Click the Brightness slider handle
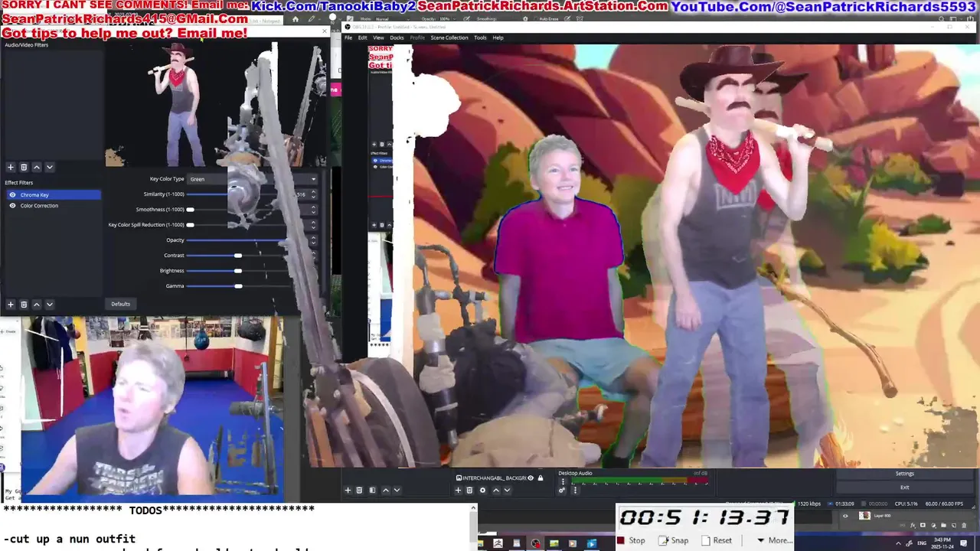Screen dimensions: 980x551 point(238,271)
